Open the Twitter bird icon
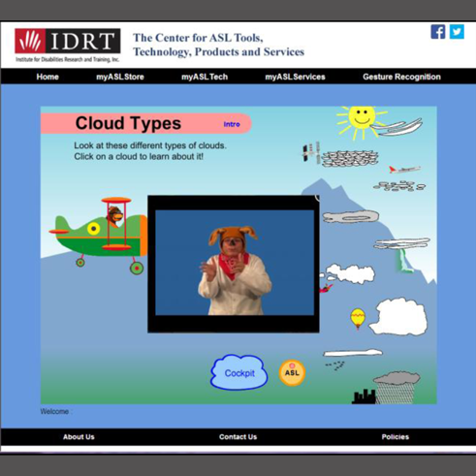This screenshot has height=476, width=476. click(x=457, y=32)
